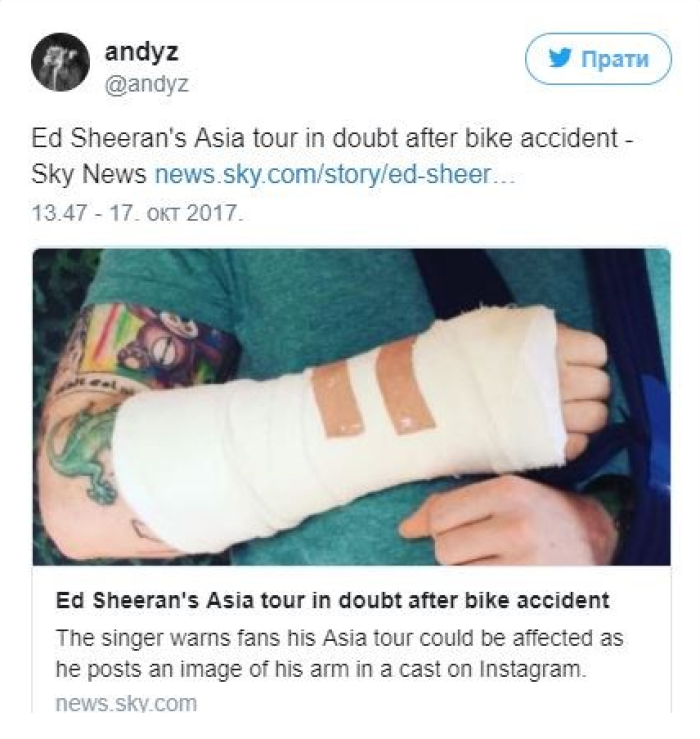The width and height of the screenshot is (700, 739).
Task: Click the Прати follow button
Action: pos(598,59)
